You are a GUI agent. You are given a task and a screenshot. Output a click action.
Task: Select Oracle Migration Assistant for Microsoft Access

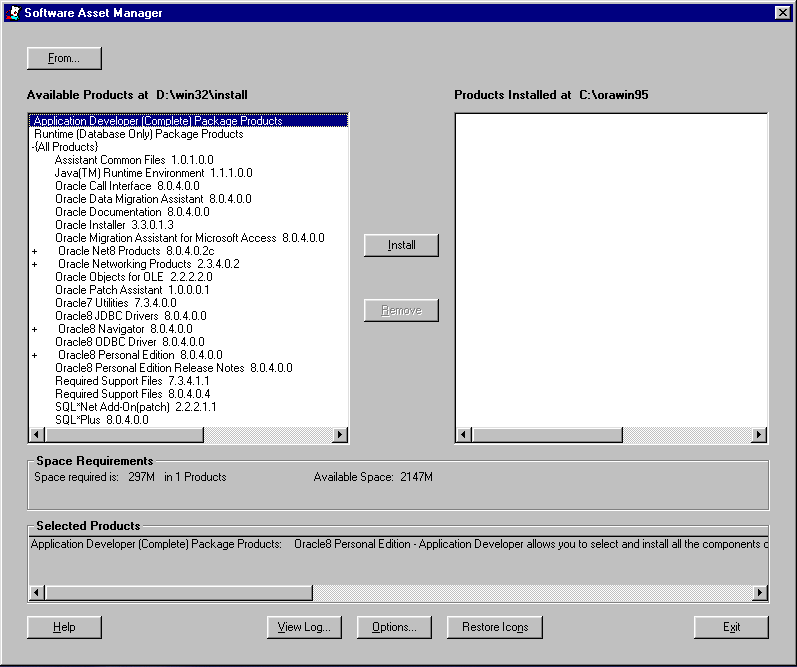[190, 237]
